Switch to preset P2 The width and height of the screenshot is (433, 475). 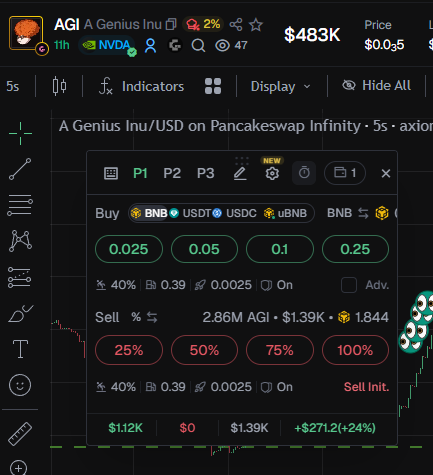coord(172,173)
